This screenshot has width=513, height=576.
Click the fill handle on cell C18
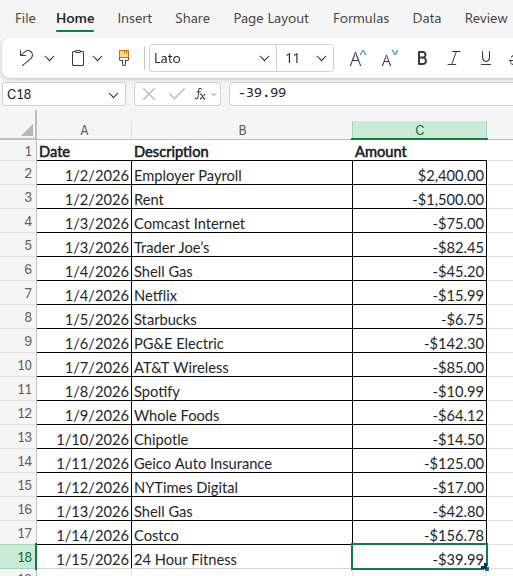(486, 568)
